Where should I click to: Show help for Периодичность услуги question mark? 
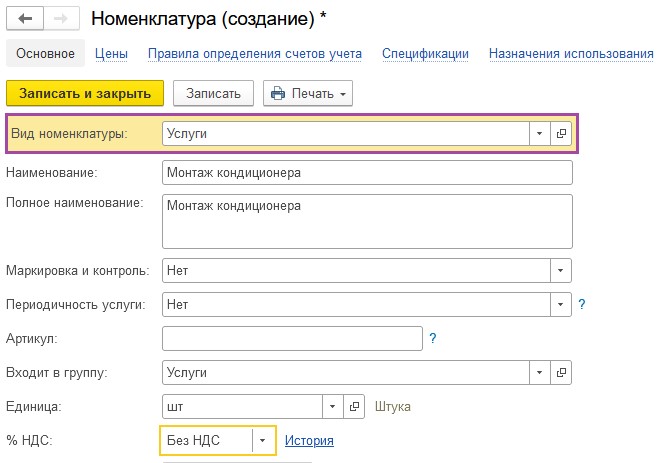click(x=582, y=304)
